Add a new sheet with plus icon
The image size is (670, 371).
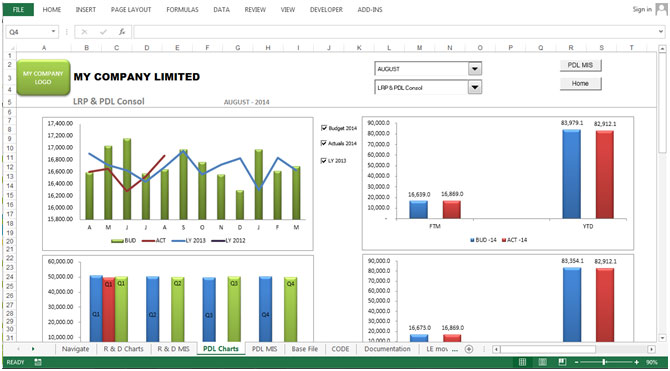pos(469,349)
